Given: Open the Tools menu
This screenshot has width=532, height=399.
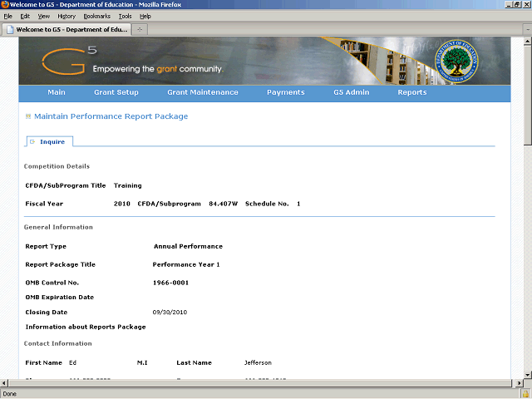Looking at the screenshot, I should click(125, 17).
